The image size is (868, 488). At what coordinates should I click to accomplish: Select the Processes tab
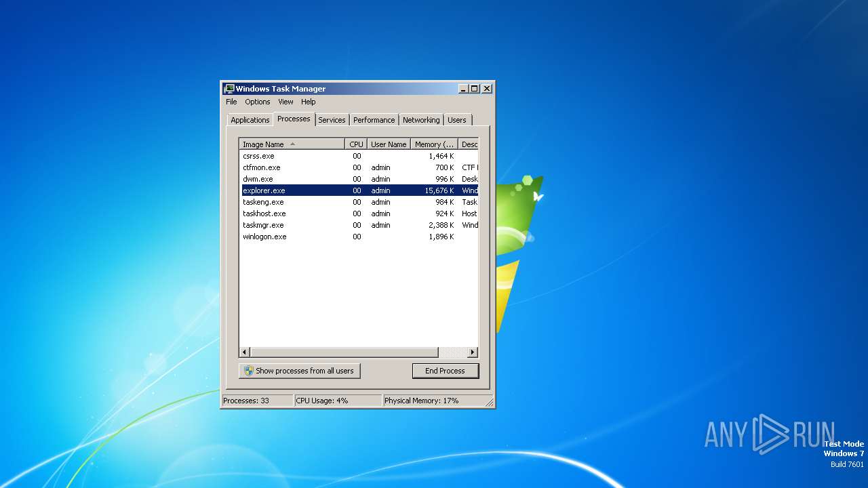point(294,119)
